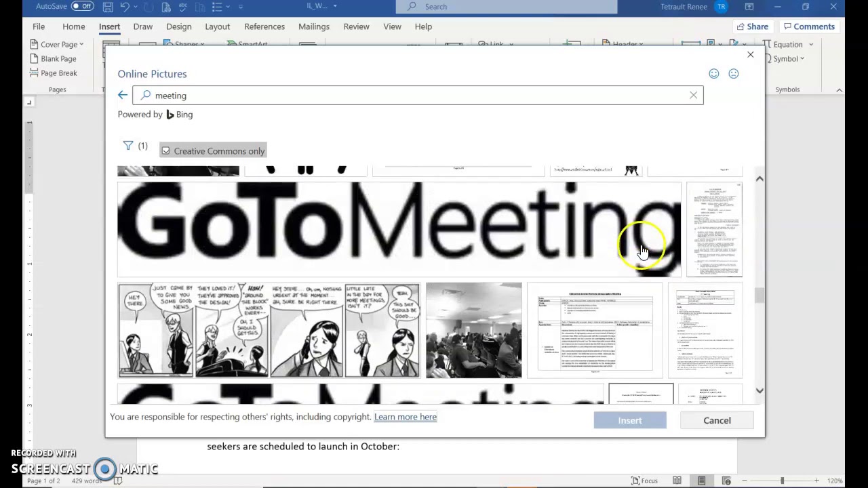
Task: Click the Focus mode button
Action: pos(644,481)
